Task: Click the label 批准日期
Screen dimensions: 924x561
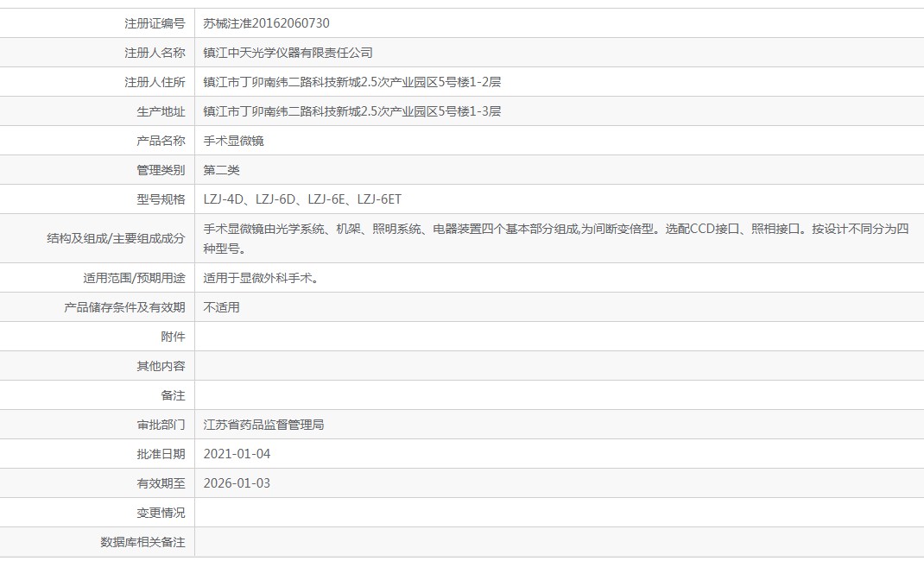Action: (x=161, y=454)
